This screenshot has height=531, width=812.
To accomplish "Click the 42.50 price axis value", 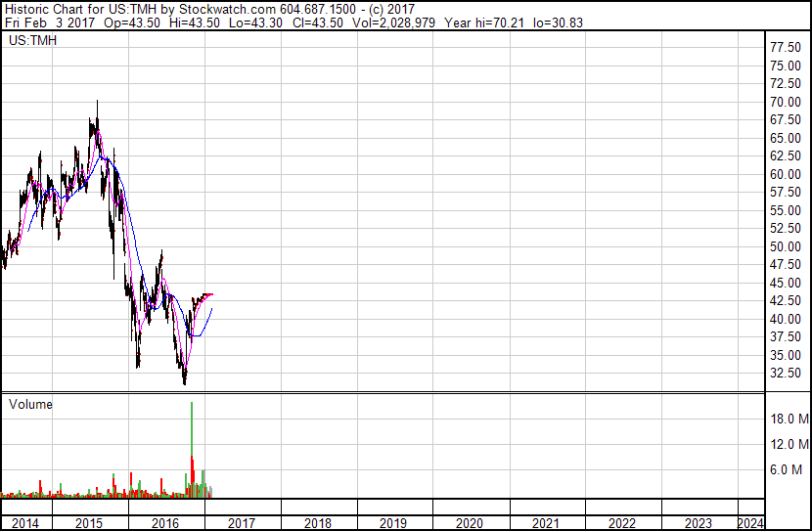I will [786, 300].
